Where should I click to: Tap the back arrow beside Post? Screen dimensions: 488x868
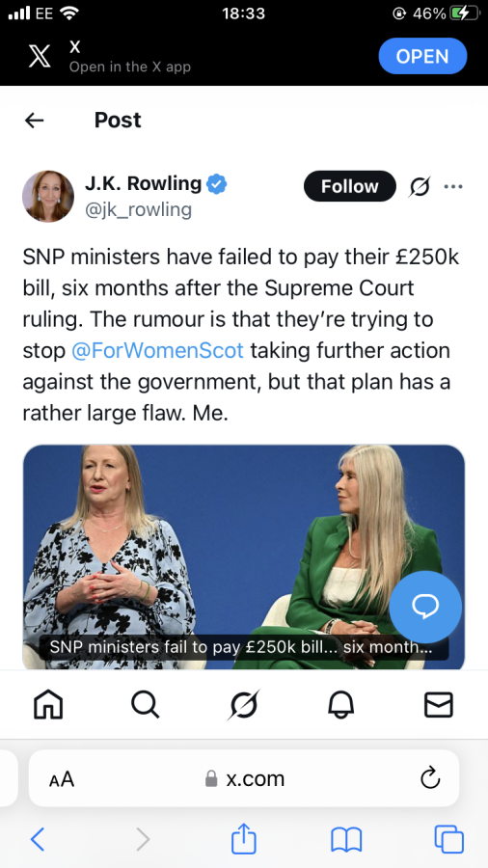[35, 121]
